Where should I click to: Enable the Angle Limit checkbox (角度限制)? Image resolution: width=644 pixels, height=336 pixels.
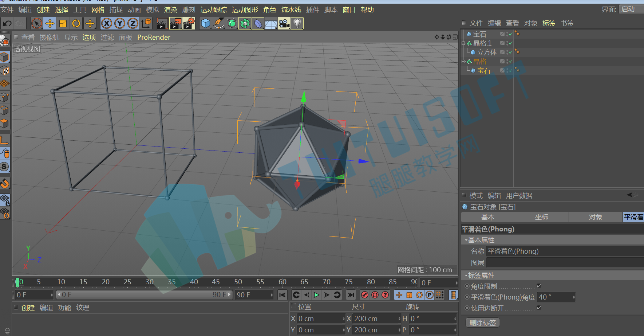(x=539, y=286)
